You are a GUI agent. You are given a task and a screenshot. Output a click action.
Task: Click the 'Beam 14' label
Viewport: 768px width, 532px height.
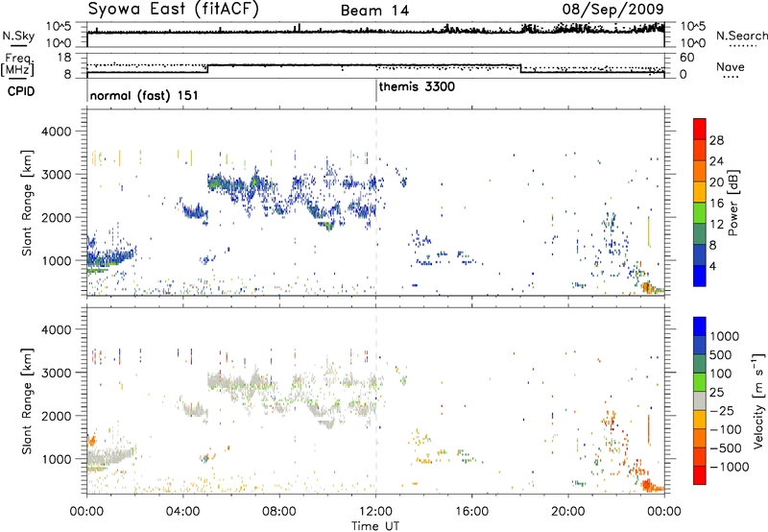[374, 11]
